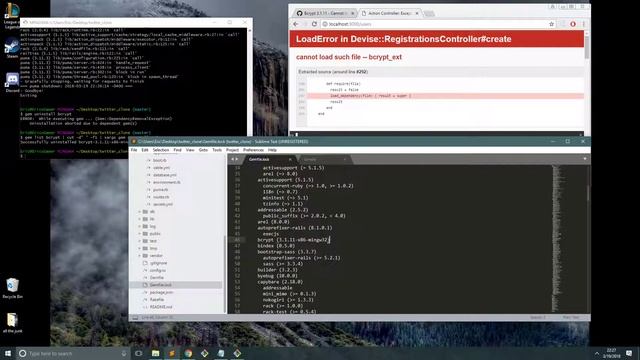Open the Preferences menu in Sublime Text

[x=253, y=150]
